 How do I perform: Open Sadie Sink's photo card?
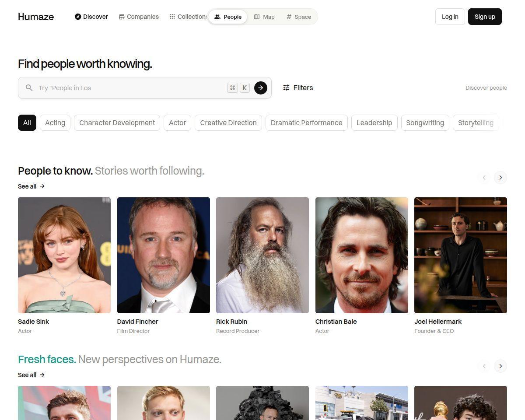pyautogui.click(x=64, y=255)
